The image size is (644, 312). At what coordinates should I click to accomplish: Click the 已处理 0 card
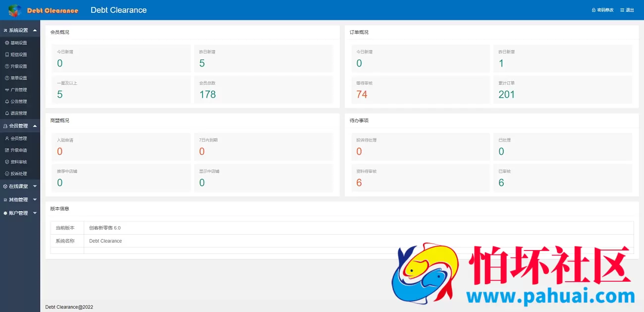click(x=563, y=147)
